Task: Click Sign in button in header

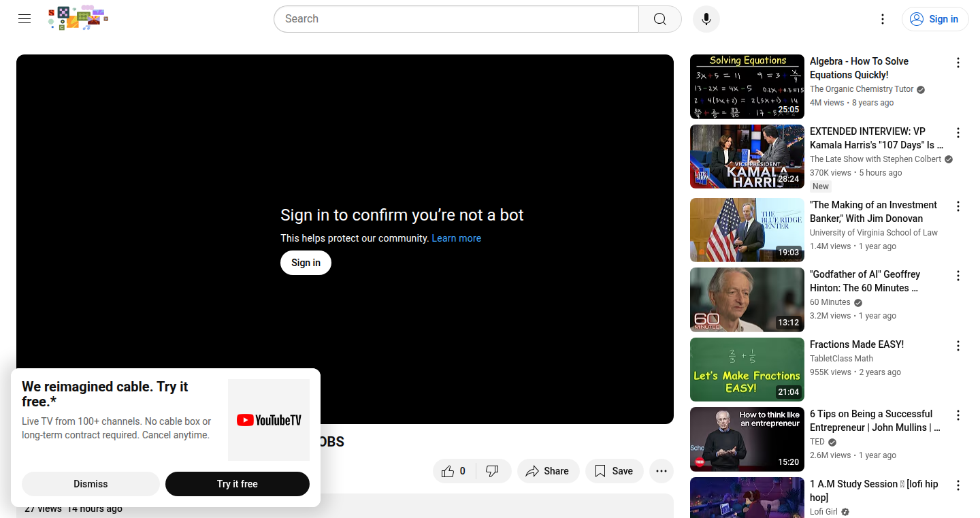Action: pos(935,19)
